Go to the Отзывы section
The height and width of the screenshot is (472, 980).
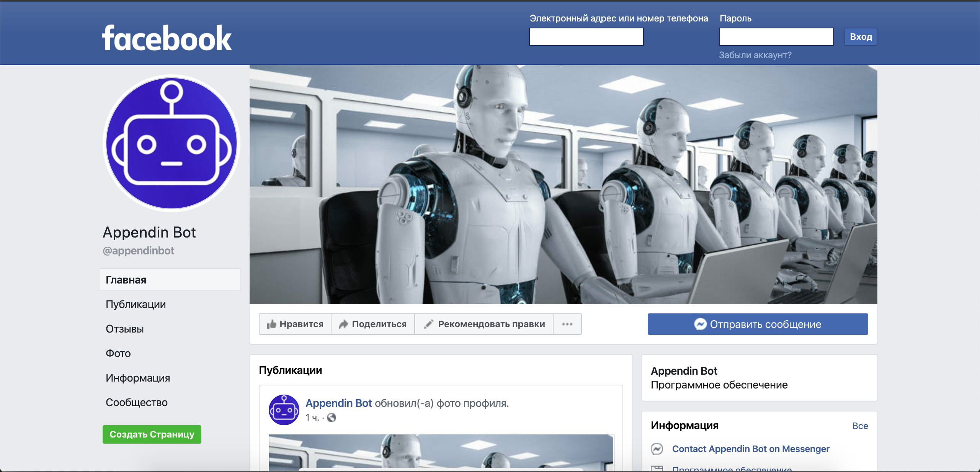point(125,329)
